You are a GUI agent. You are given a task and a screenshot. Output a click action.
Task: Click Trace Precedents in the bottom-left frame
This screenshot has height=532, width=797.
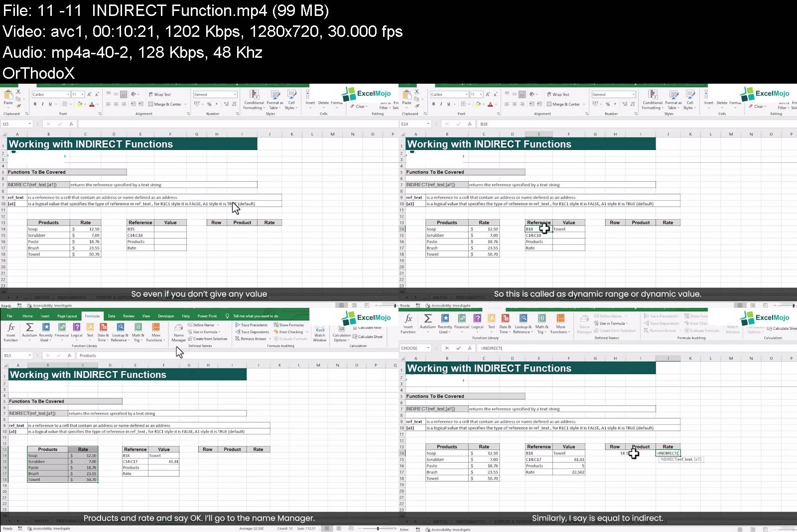pyautogui.click(x=252, y=325)
